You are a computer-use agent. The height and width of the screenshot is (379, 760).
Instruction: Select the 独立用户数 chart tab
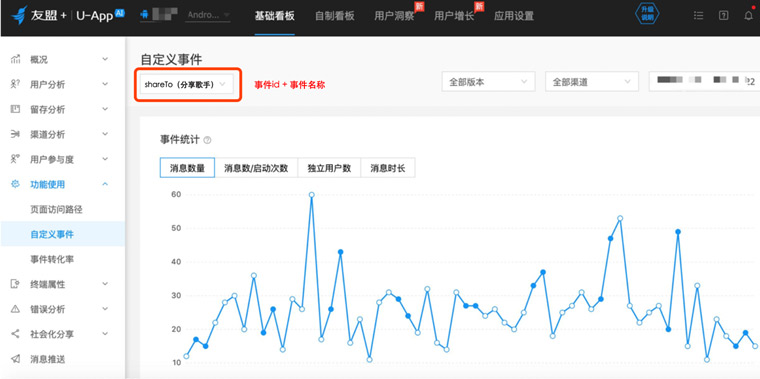329,168
